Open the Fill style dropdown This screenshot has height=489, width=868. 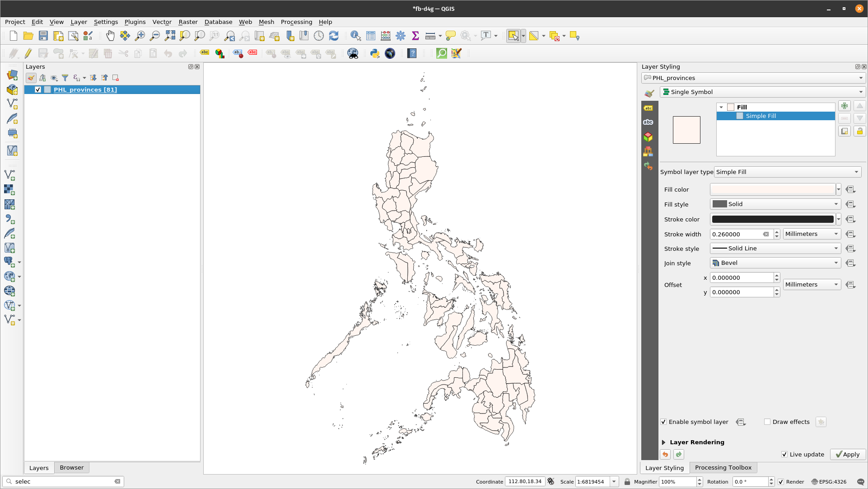pos(775,204)
